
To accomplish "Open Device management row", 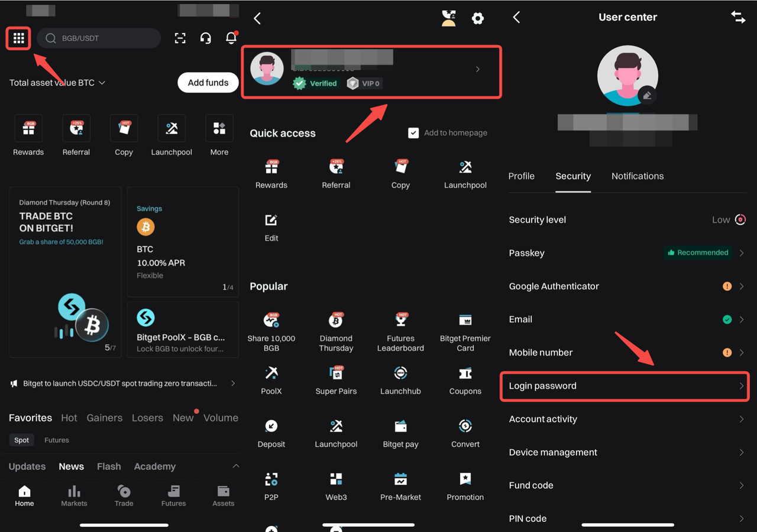I will click(x=627, y=452).
